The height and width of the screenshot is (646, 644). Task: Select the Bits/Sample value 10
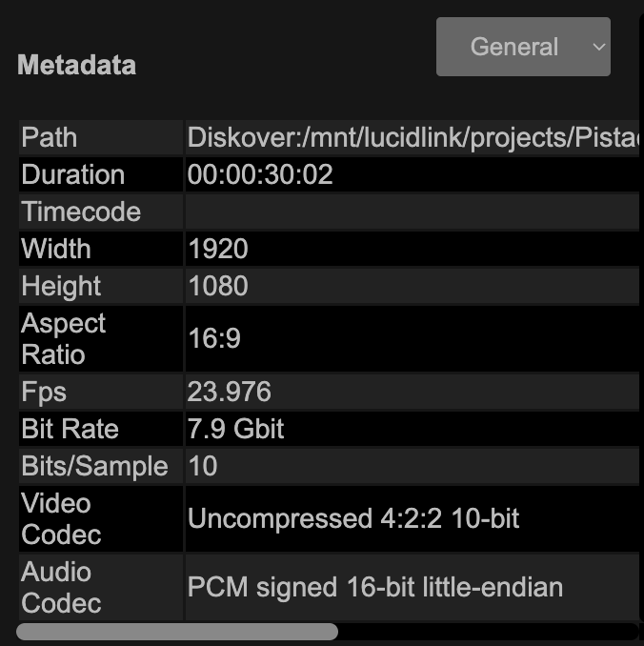203,466
